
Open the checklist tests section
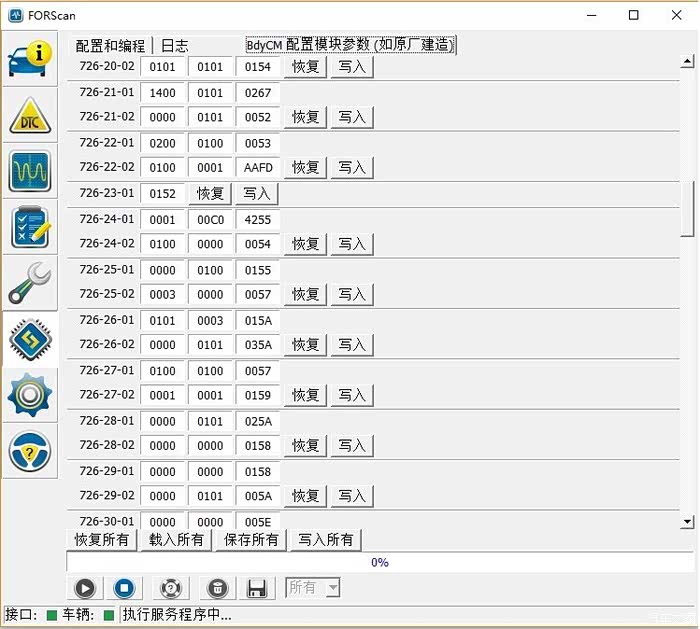pyautogui.click(x=30, y=227)
